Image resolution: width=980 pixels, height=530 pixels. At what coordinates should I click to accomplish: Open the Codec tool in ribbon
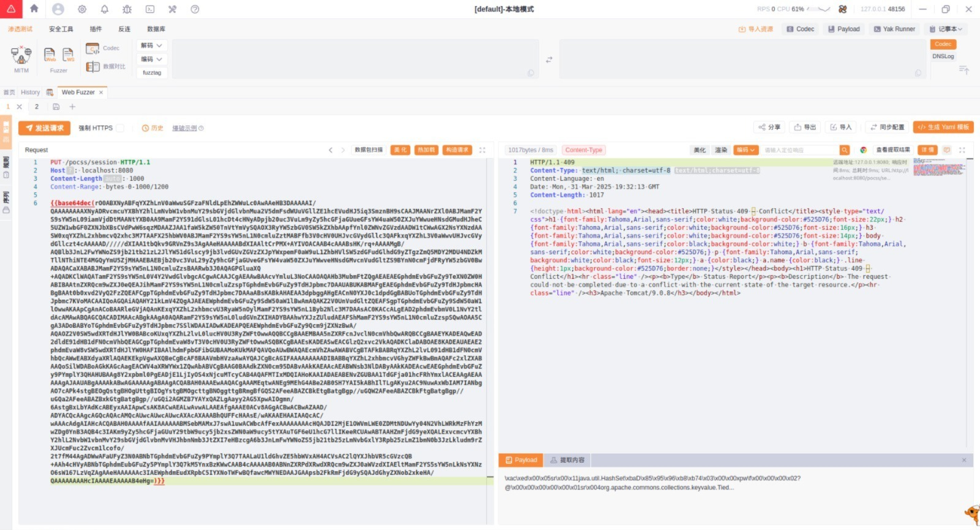[x=102, y=48]
